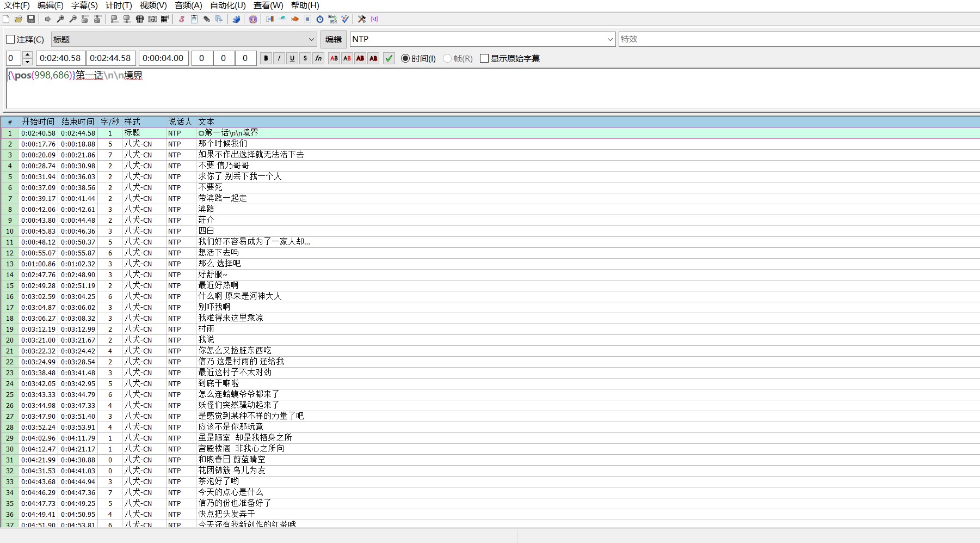Pick primary color first AB button

[x=334, y=58]
